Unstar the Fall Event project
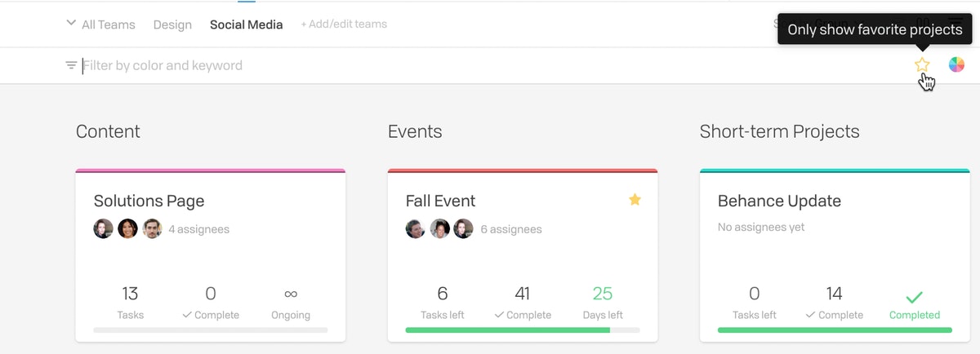The image size is (980, 354). point(635,199)
